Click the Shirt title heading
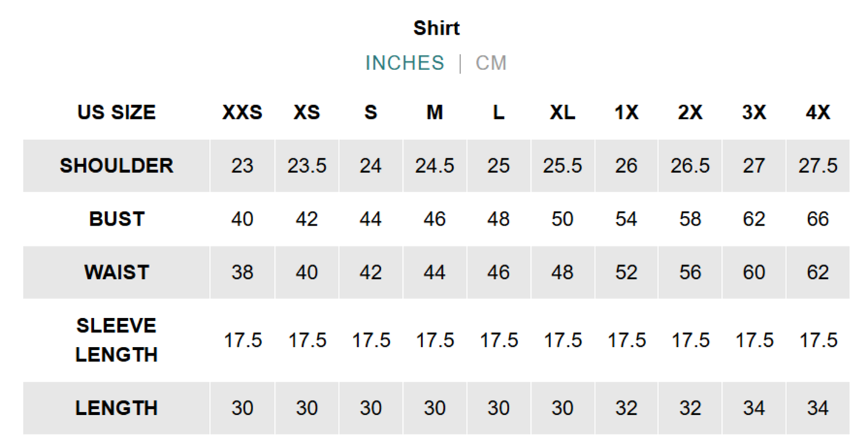Screen dimensions: 868x446 [436, 28]
